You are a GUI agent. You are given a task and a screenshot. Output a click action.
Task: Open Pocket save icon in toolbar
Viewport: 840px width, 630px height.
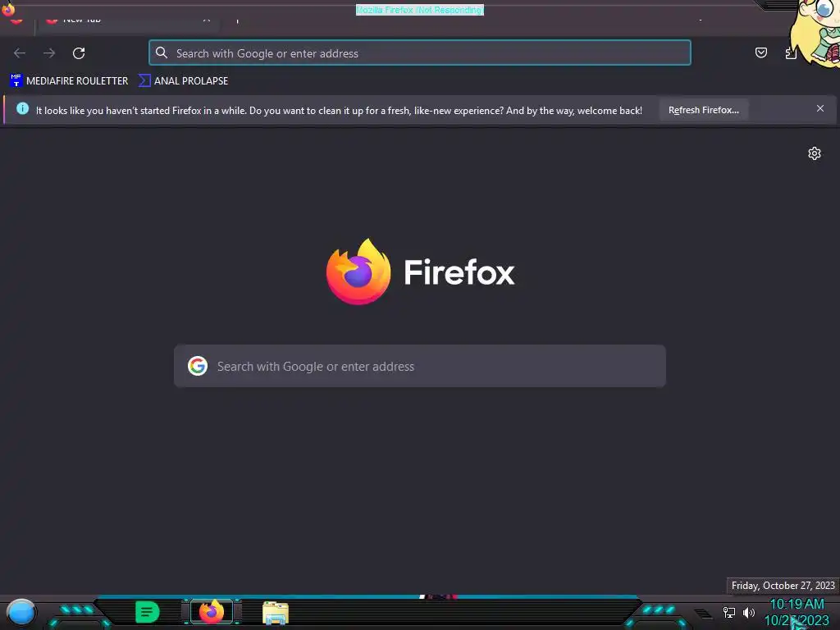click(x=760, y=52)
